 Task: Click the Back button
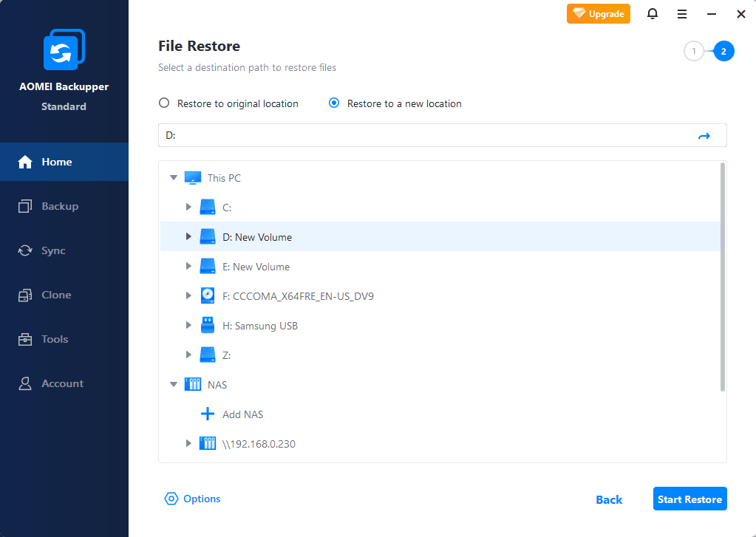(x=609, y=499)
